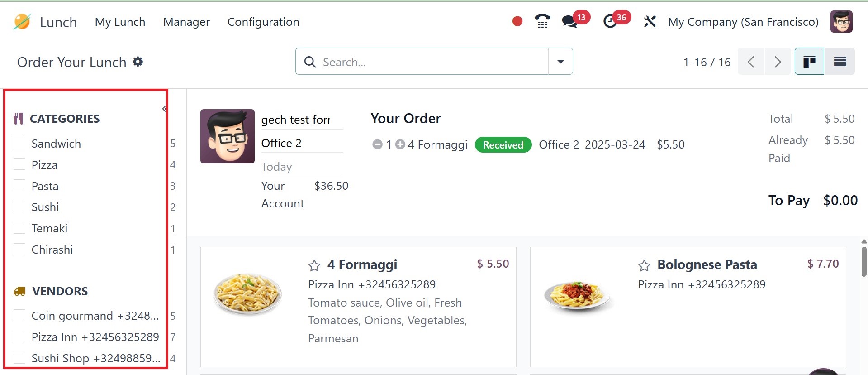Image resolution: width=868 pixels, height=375 pixels.
Task: Open the Manager menu
Action: coord(186,22)
